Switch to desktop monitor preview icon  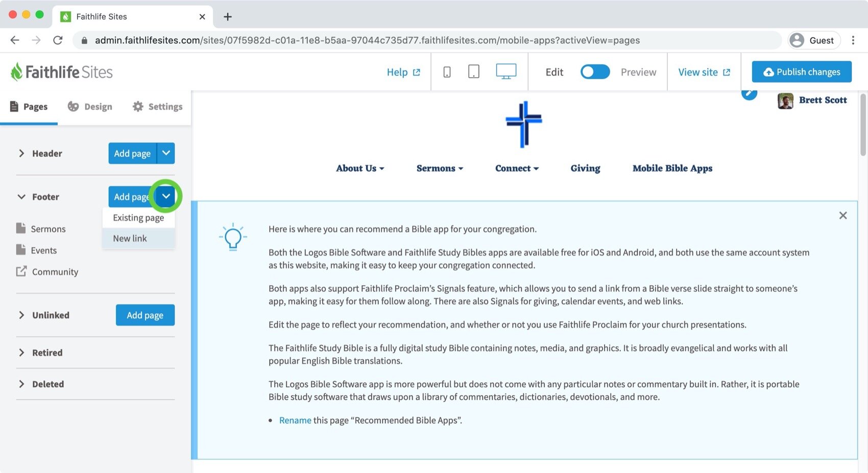pos(506,71)
